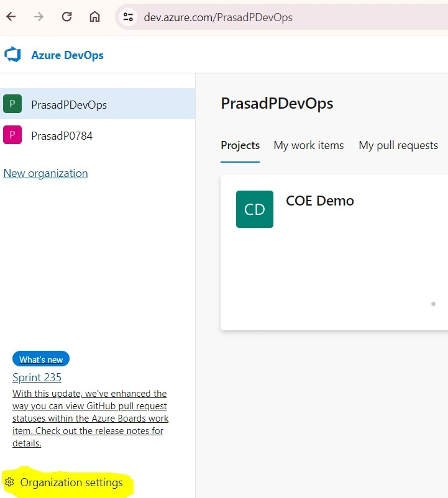This screenshot has width=448, height=498.
Task: Click the New organization link
Action: tap(45, 173)
